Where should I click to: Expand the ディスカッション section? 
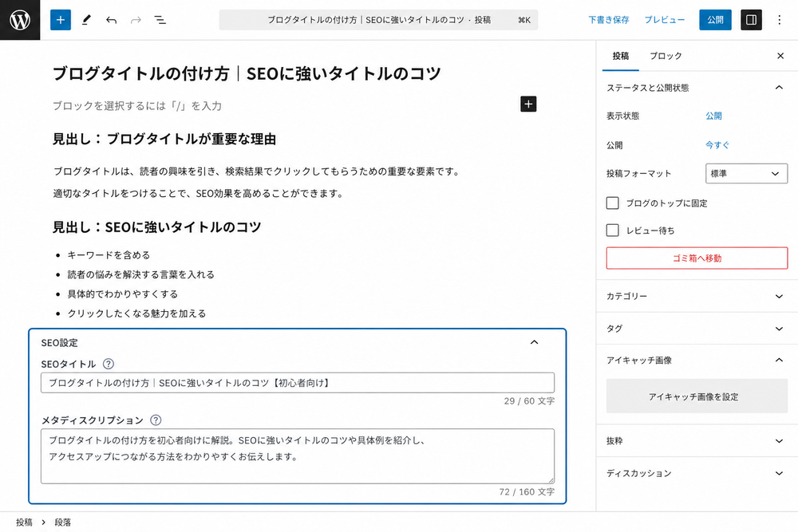tap(697, 473)
